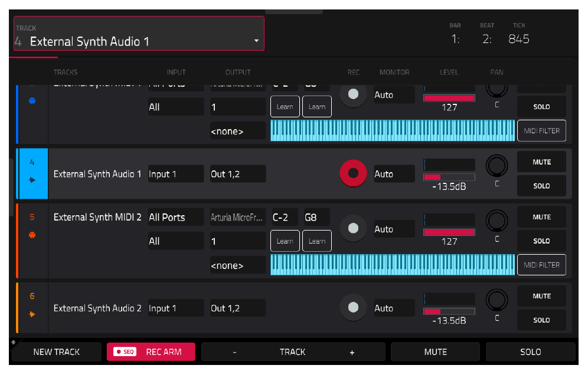588x375 pixels.
Task: Open Out 1,2 output for External Synth Audio 2
Action: point(238,308)
